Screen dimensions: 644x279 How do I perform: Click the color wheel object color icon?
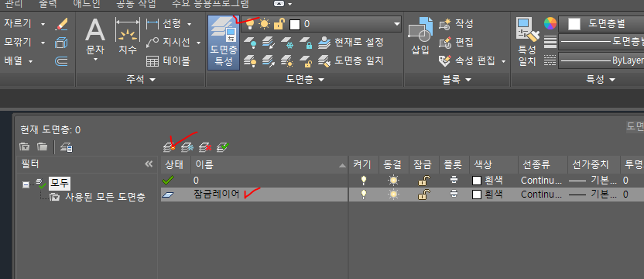click(x=550, y=23)
